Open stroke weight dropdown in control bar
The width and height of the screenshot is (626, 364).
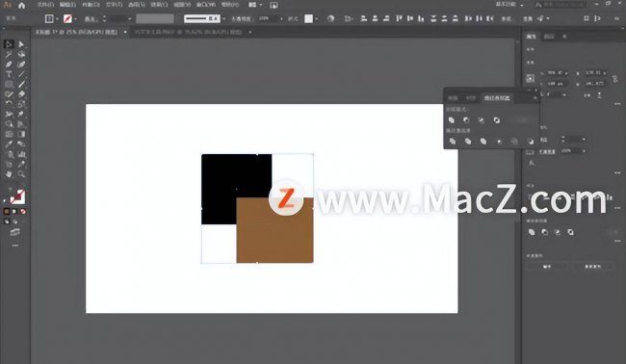click(x=129, y=18)
